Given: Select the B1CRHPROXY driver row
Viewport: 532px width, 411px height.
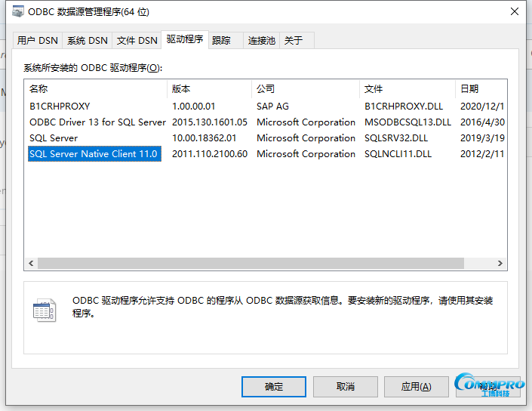Looking at the screenshot, I should click(60, 107).
